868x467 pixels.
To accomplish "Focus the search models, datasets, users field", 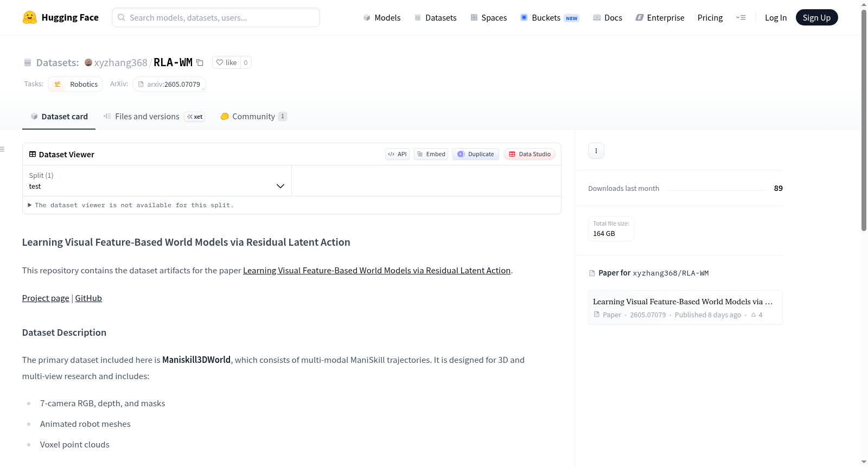I will (x=216, y=17).
